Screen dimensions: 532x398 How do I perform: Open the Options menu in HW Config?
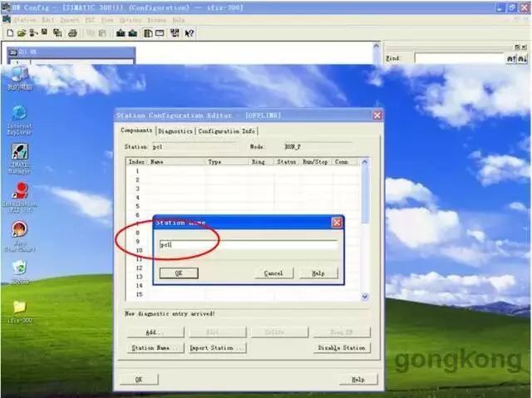coord(131,19)
